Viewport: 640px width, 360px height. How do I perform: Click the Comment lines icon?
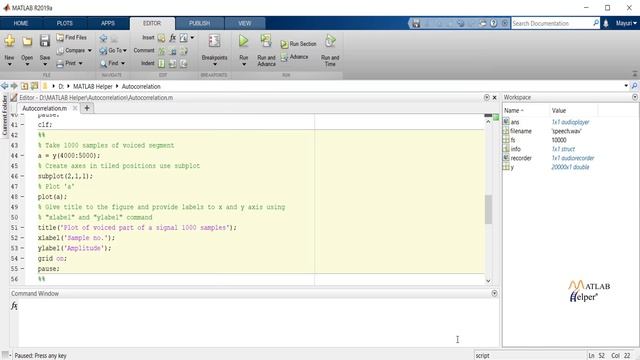[162, 51]
